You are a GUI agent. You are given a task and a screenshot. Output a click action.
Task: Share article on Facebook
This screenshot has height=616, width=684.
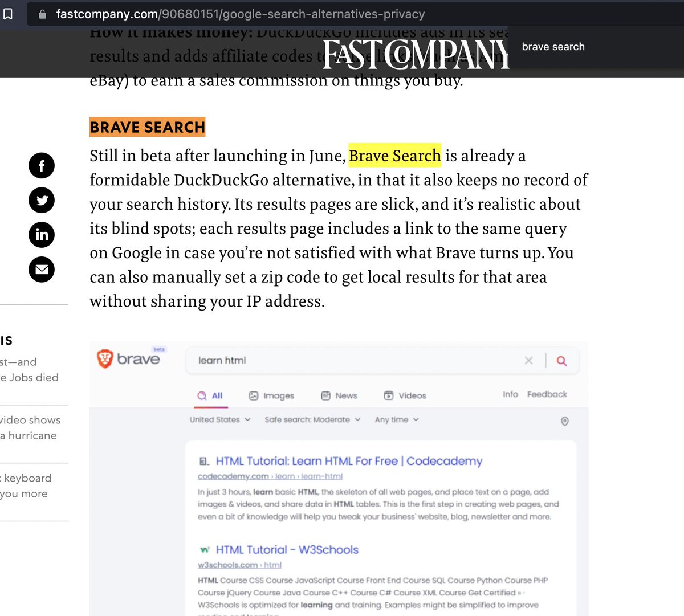pos(42,166)
